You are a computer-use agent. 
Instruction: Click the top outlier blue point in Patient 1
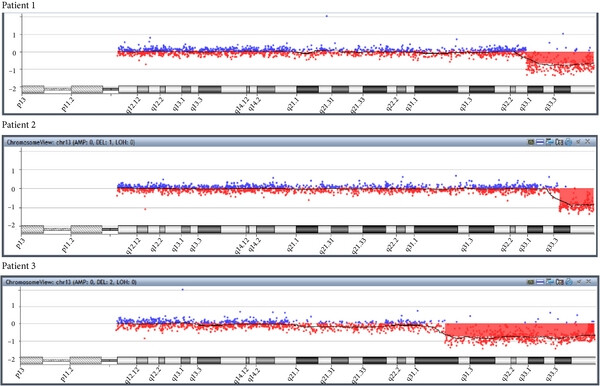point(326,16)
